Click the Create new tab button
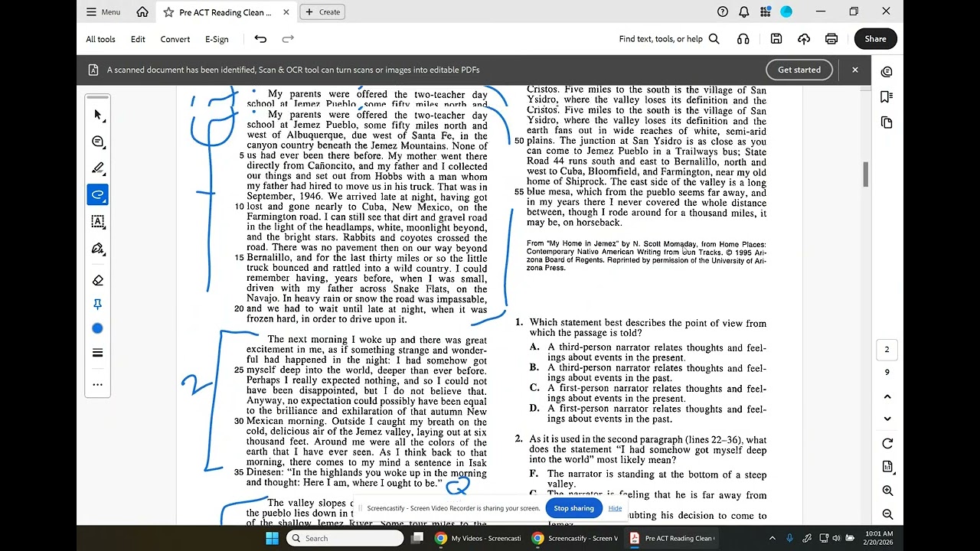 pos(322,11)
